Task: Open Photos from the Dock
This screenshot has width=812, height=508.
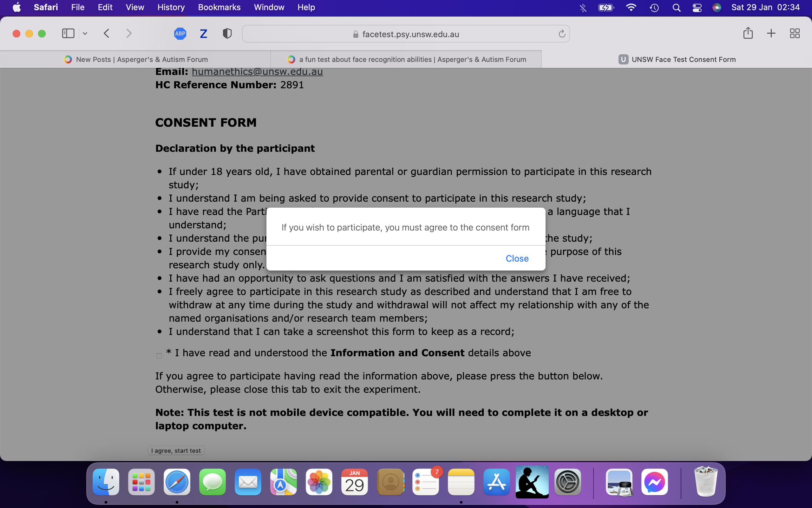Action: 319,482
